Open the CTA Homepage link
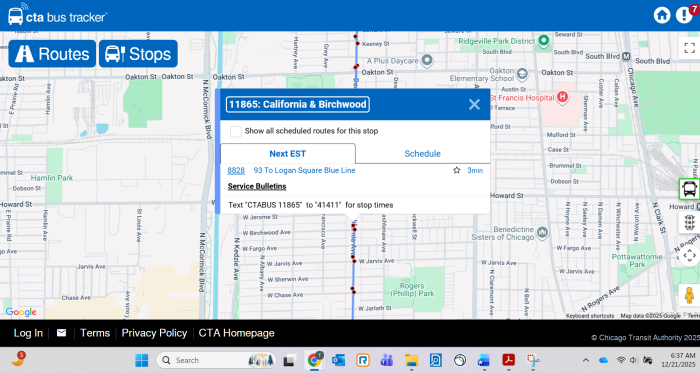The height and width of the screenshot is (373, 700). 236,333
